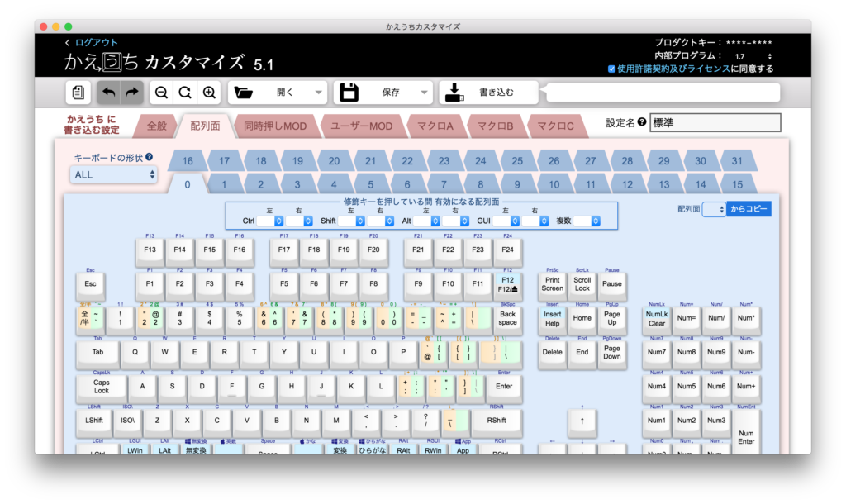This screenshot has height=504, width=846.
Task: Select the F12 eject key
Action: [x=507, y=284]
